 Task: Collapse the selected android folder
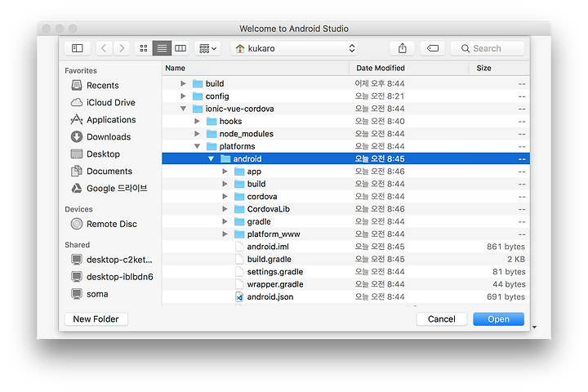click(x=212, y=159)
